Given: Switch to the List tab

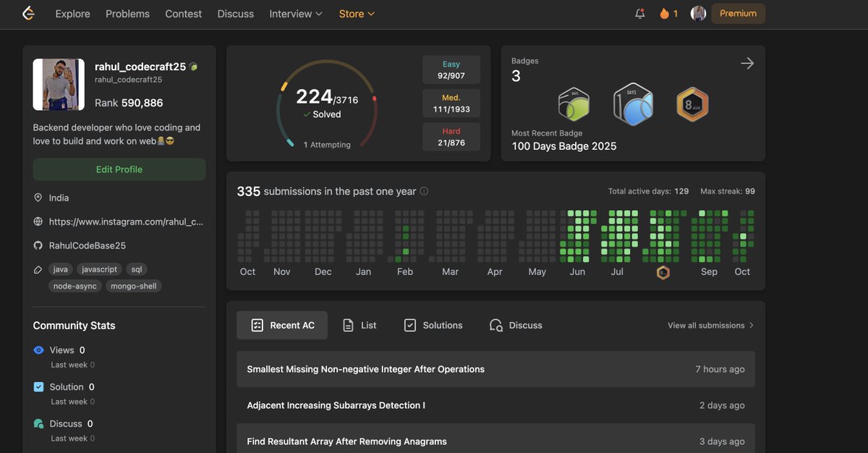Looking at the screenshot, I should click(359, 326).
